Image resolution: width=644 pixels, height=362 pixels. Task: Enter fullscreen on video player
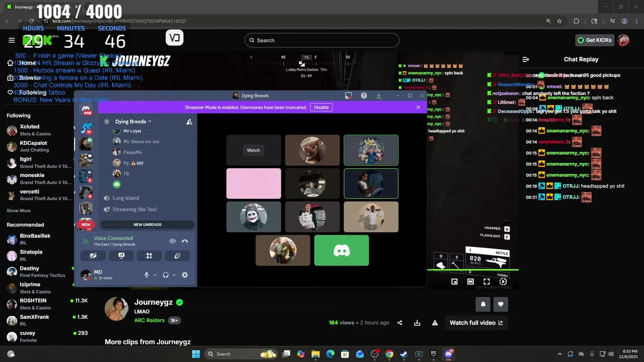coord(487,282)
